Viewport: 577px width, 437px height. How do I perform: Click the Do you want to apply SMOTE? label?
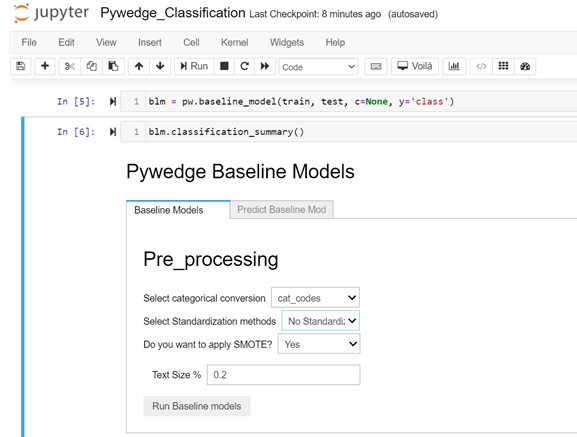pos(208,344)
